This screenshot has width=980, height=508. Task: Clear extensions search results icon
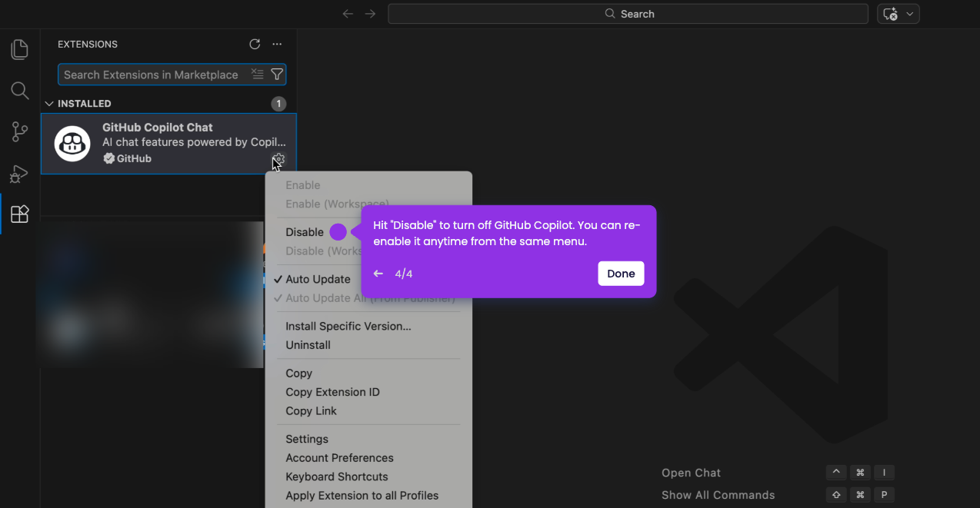257,75
